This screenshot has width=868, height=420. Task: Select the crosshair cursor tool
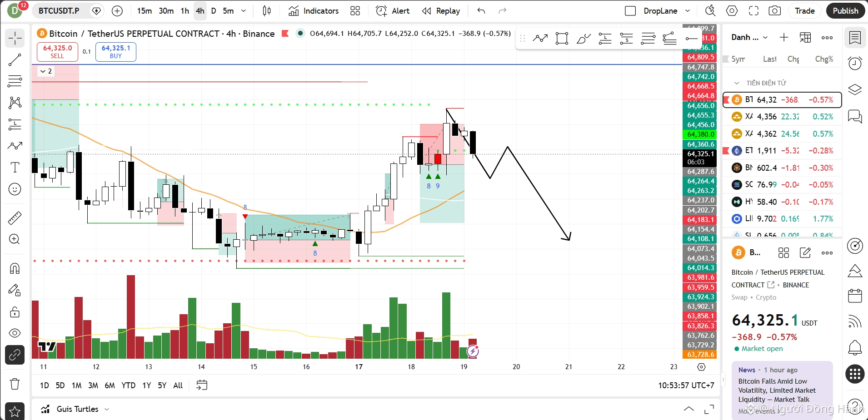(15, 38)
